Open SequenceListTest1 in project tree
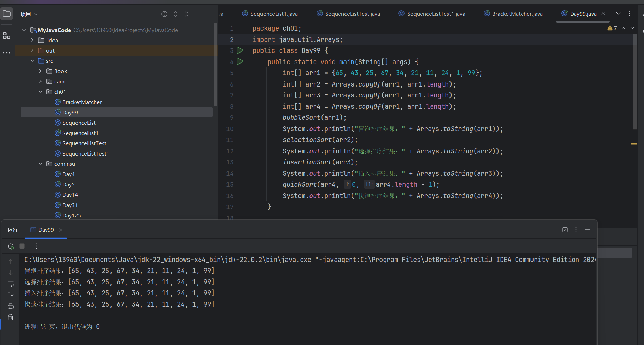The height and width of the screenshot is (345, 644). tap(85, 153)
